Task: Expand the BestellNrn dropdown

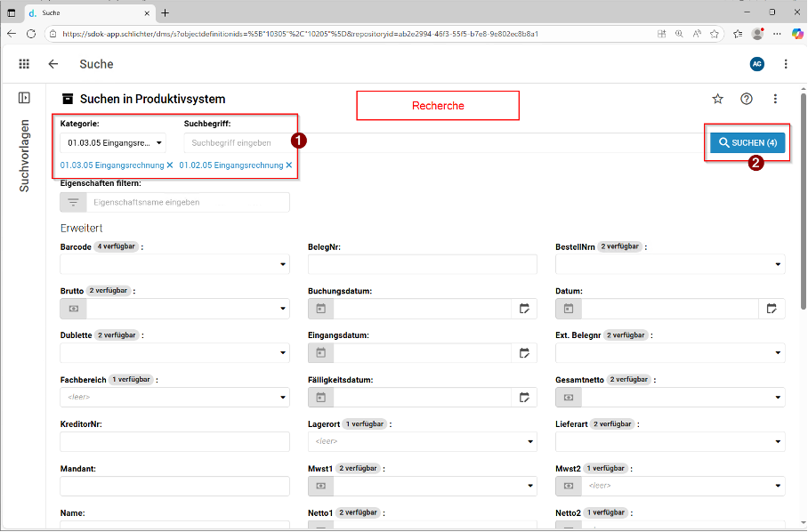Action: coord(778,264)
